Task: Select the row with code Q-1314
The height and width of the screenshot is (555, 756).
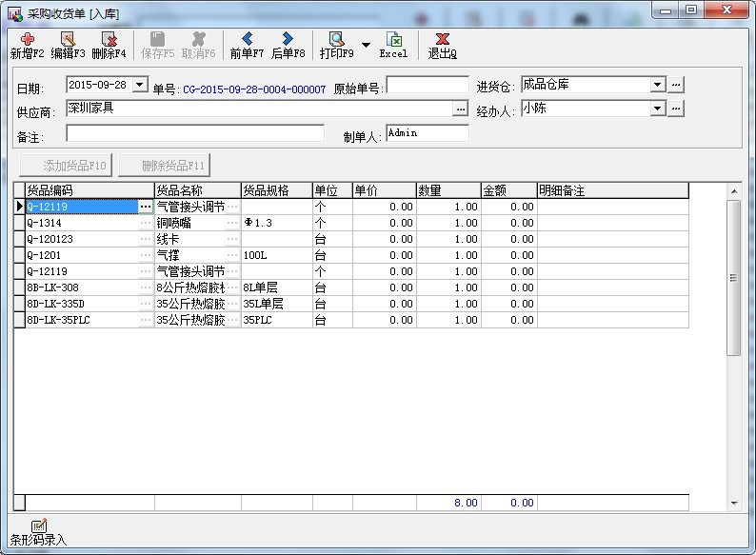Action: 81,223
